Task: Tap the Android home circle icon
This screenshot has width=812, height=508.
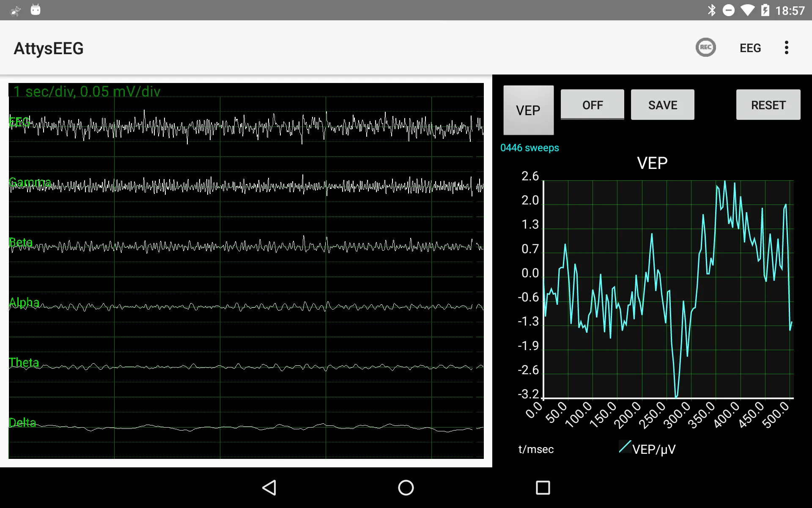Action: click(x=406, y=488)
